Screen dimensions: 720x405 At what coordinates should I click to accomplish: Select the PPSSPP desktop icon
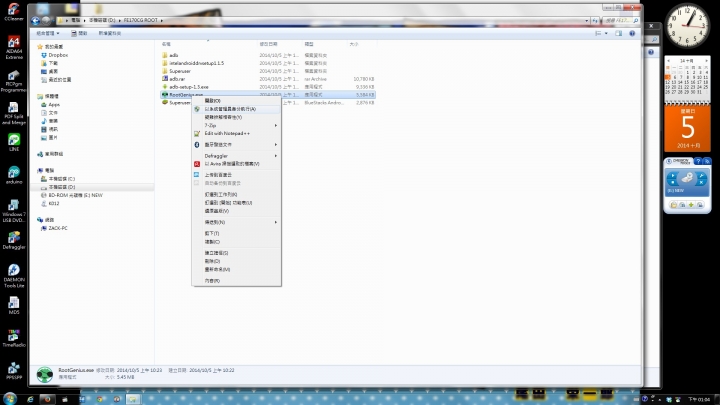coord(14,371)
